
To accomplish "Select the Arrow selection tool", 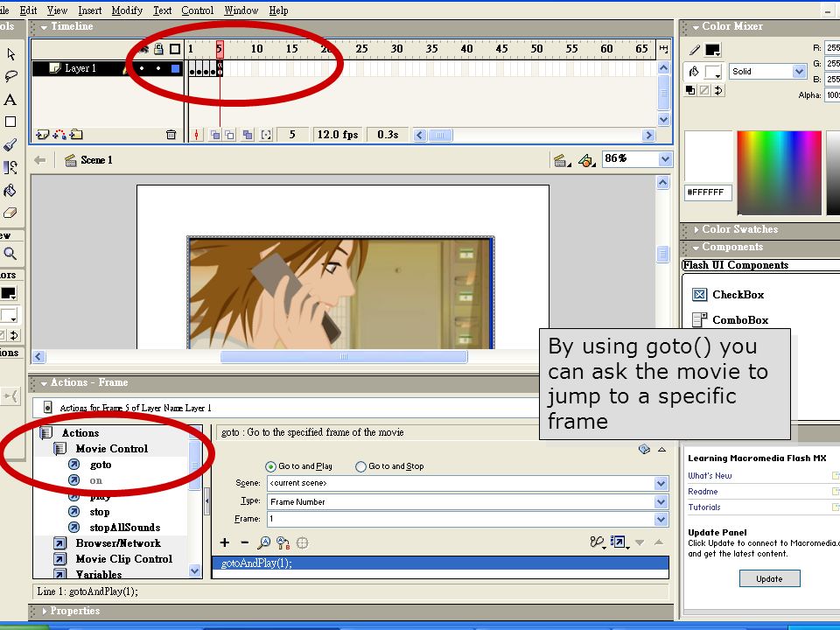I will (x=10, y=53).
